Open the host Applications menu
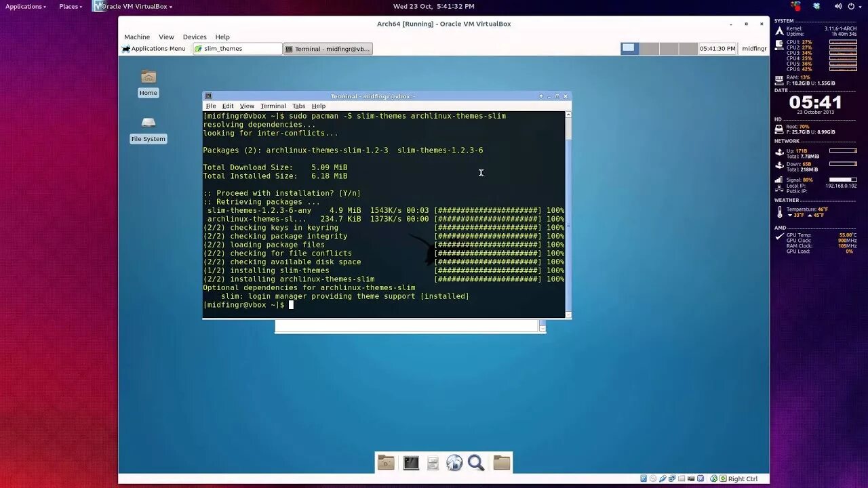868x488 pixels. click(26, 6)
